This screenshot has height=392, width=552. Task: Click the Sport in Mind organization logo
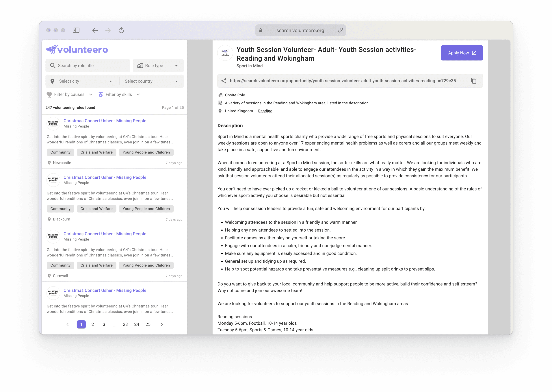click(x=225, y=53)
